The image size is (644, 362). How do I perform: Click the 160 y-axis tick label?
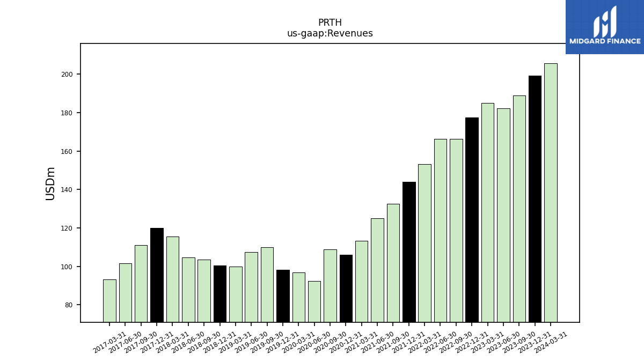(x=67, y=152)
